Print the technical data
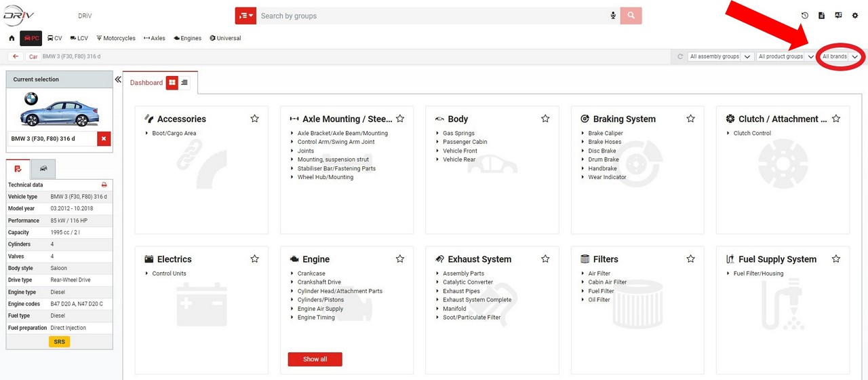Screen dimensions: 868x380 104,185
